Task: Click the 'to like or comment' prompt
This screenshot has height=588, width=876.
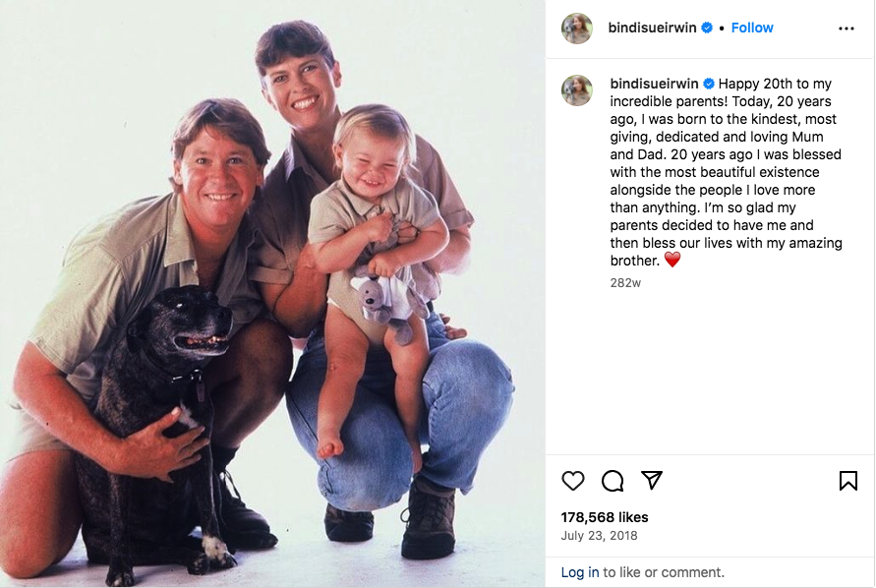Action: pyautogui.click(x=664, y=572)
